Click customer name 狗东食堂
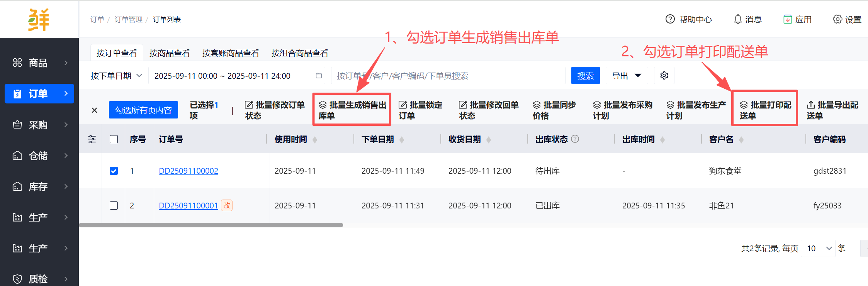The height and width of the screenshot is (286, 868). point(725,171)
